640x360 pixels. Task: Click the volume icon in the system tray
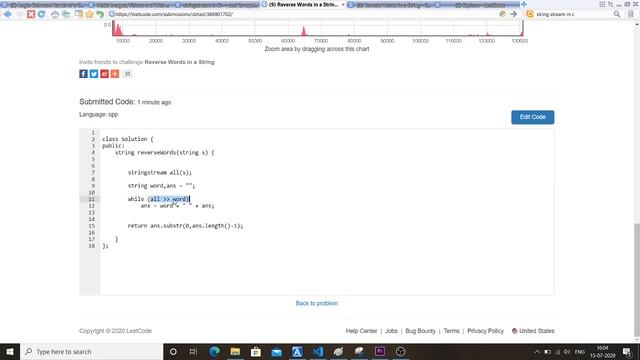567,352
